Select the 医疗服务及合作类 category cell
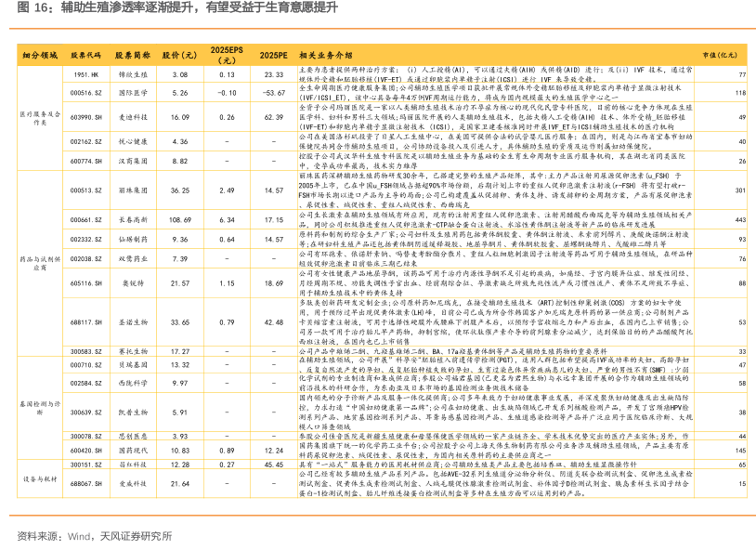This screenshot has width=756, height=550. coord(38,117)
